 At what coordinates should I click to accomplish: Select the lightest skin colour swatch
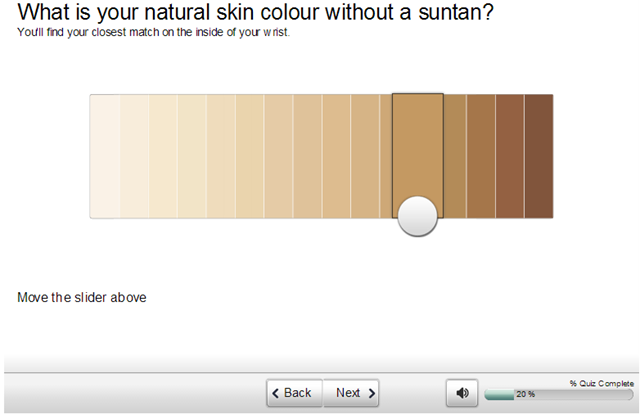pyautogui.click(x=104, y=156)
